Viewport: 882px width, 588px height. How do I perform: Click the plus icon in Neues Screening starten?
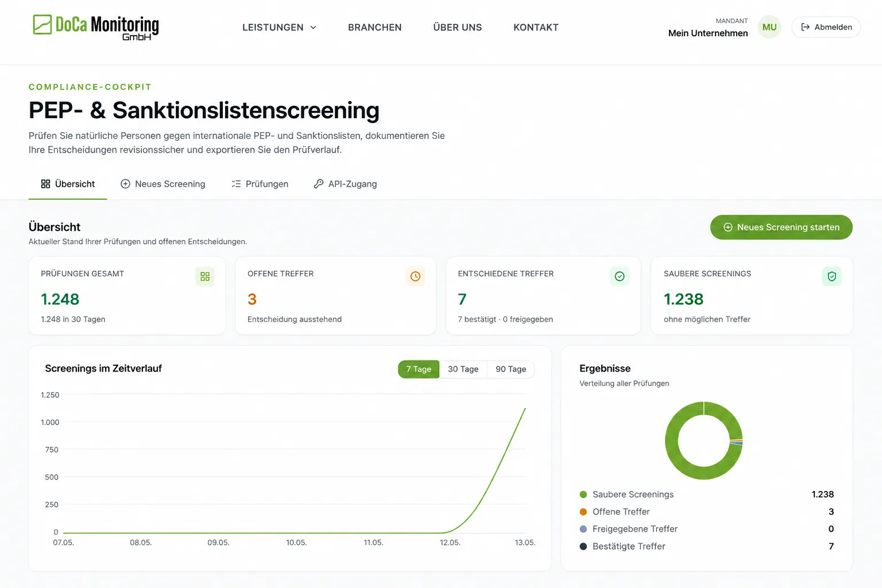pyautogui.click(x=728, y=227)
